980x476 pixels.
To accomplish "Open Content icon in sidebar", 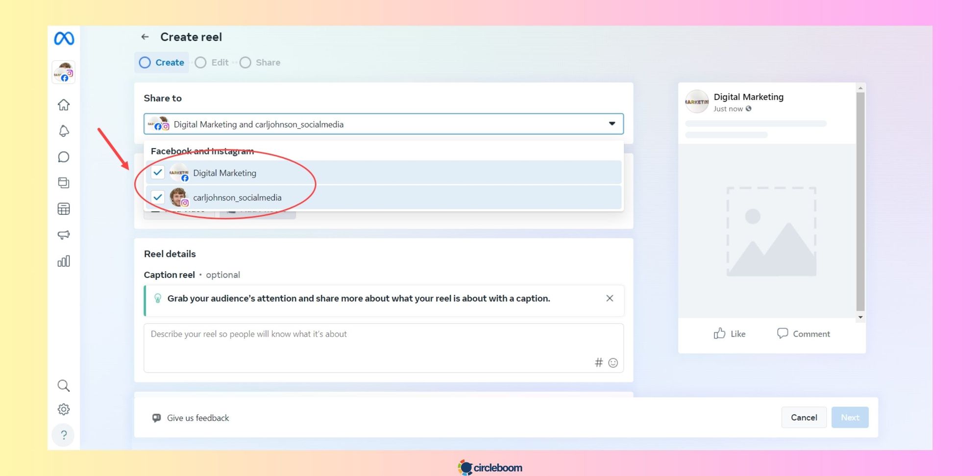I will [64, 183].
